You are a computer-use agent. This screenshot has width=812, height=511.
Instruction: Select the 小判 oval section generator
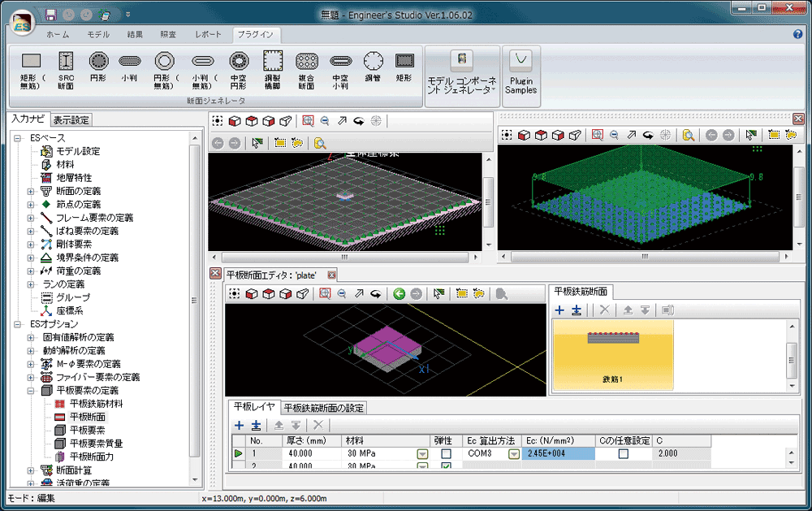pyautogui.click(x=129, y=67)
